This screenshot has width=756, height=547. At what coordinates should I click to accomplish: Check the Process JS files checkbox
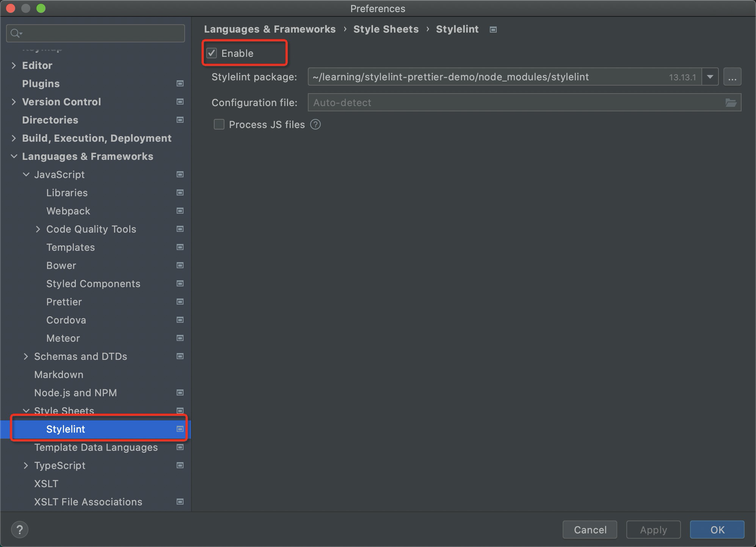click(x=219, y=125)
